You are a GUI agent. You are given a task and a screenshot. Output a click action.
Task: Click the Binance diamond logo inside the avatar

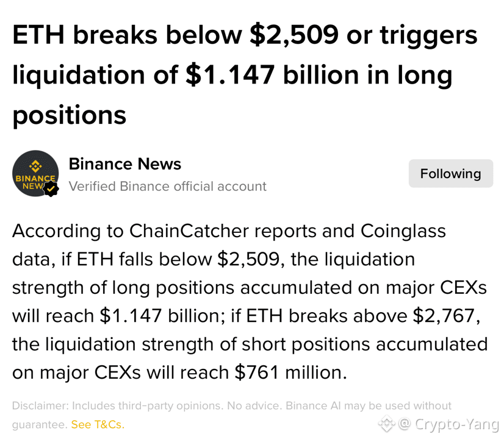35,166
